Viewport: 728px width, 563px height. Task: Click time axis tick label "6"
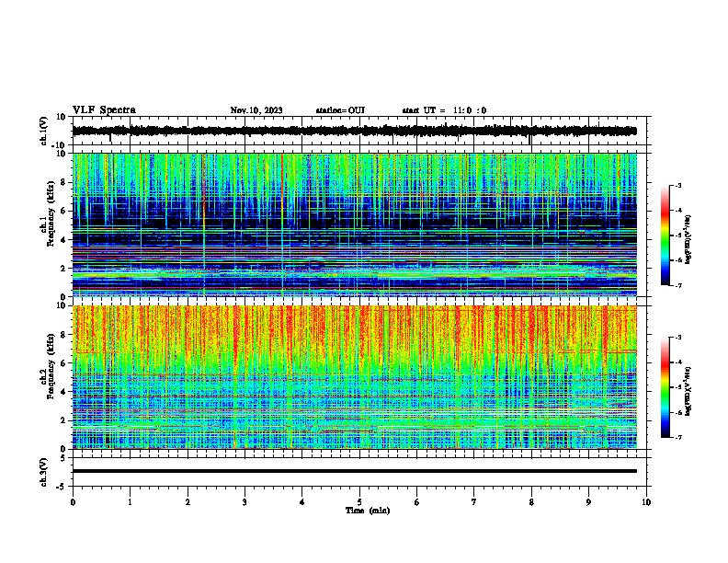(x=417, y=502)
